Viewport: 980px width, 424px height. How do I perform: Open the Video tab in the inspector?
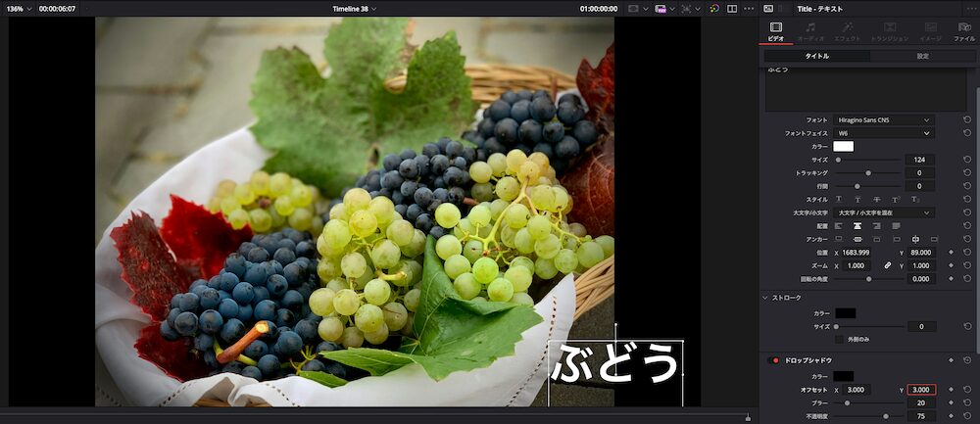coord(775,30)
